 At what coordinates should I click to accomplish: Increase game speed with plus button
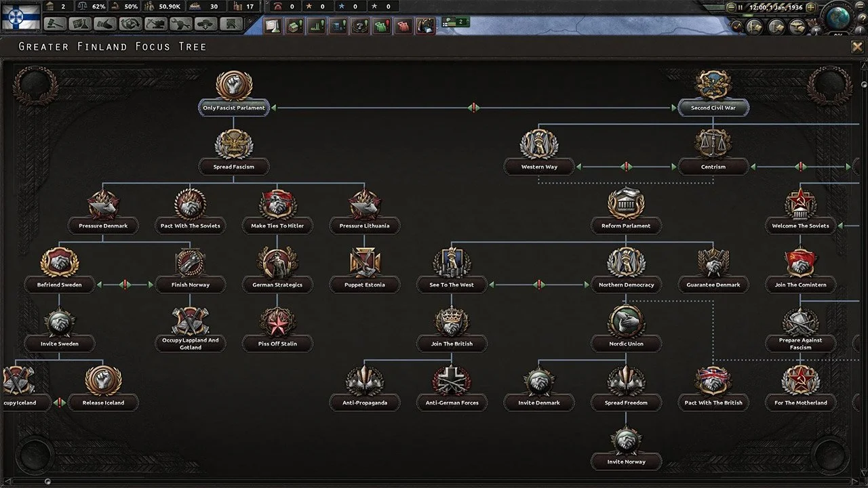pyautogui.click(x=810, y=7)
